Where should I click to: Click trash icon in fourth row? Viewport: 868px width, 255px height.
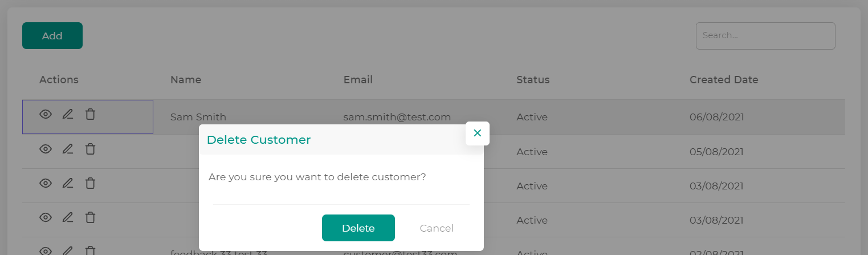pos(90,217)
